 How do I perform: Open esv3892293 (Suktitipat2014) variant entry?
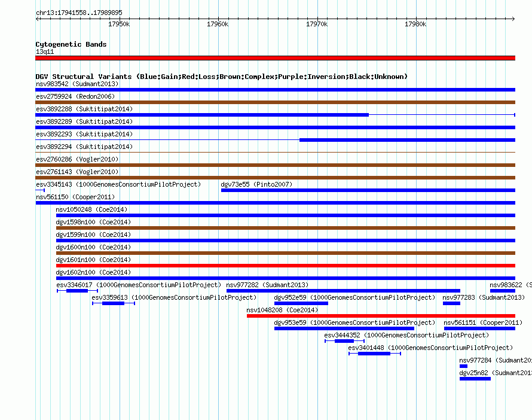tap(84, 134)
